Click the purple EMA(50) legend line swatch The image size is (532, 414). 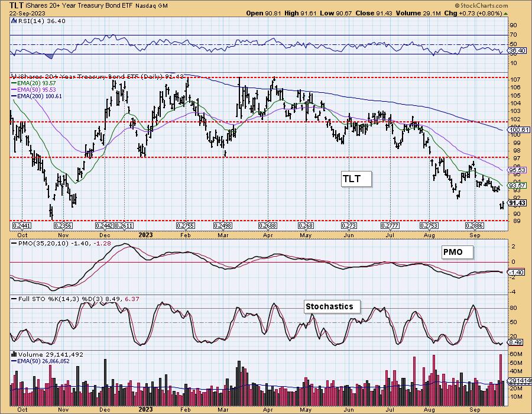click(x=14, y=89)
